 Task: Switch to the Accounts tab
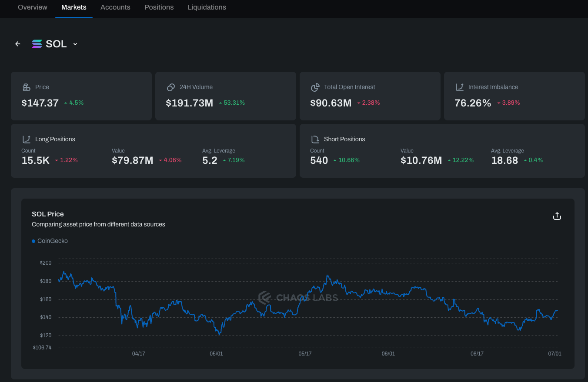tap(115, 7)
